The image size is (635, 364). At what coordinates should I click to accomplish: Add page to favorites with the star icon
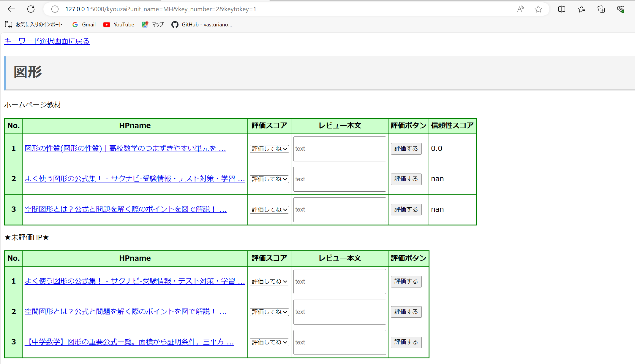click(538, 9)
